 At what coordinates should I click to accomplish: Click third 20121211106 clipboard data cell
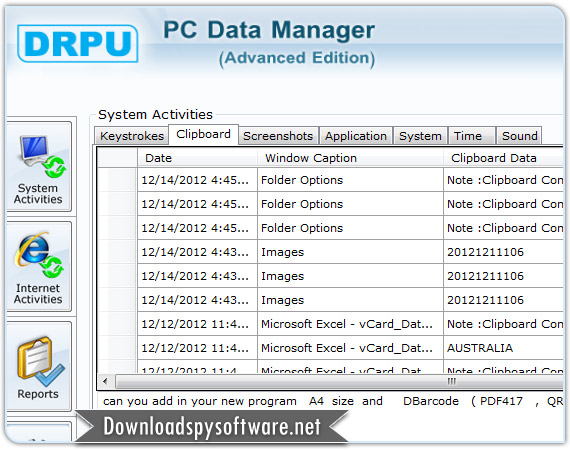[503, 300]
